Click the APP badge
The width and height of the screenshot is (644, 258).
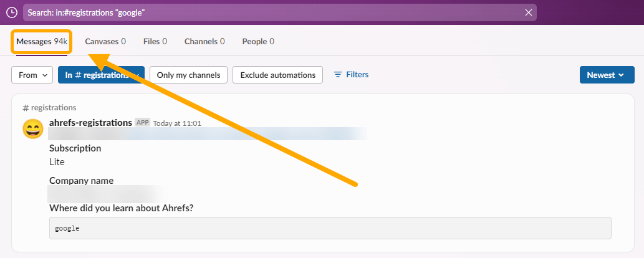[143, 122]
